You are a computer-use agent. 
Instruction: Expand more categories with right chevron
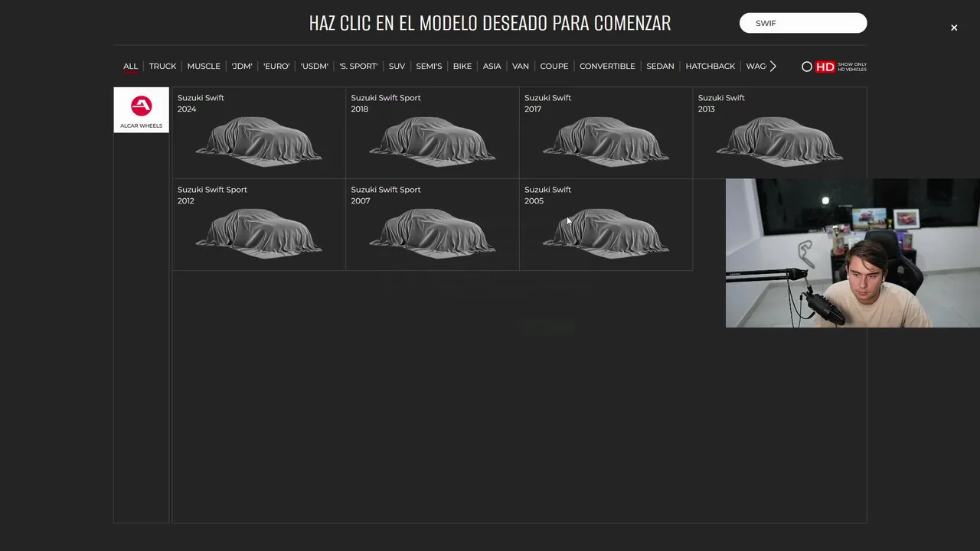pos(773,67)
